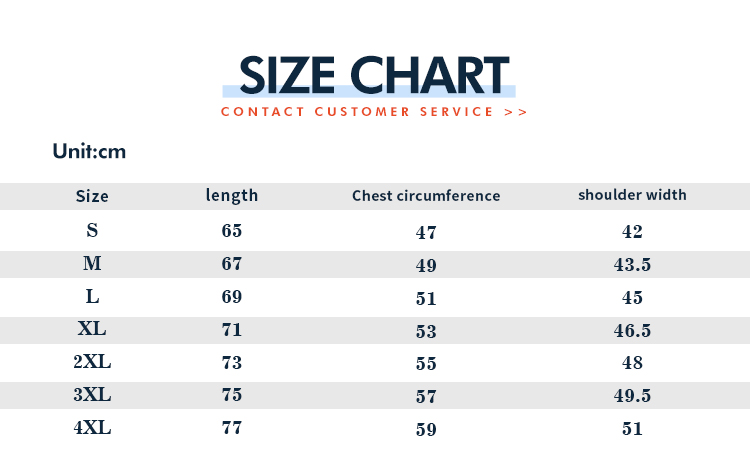Select the length value 77
750x472 pixels.
(232, 428)
